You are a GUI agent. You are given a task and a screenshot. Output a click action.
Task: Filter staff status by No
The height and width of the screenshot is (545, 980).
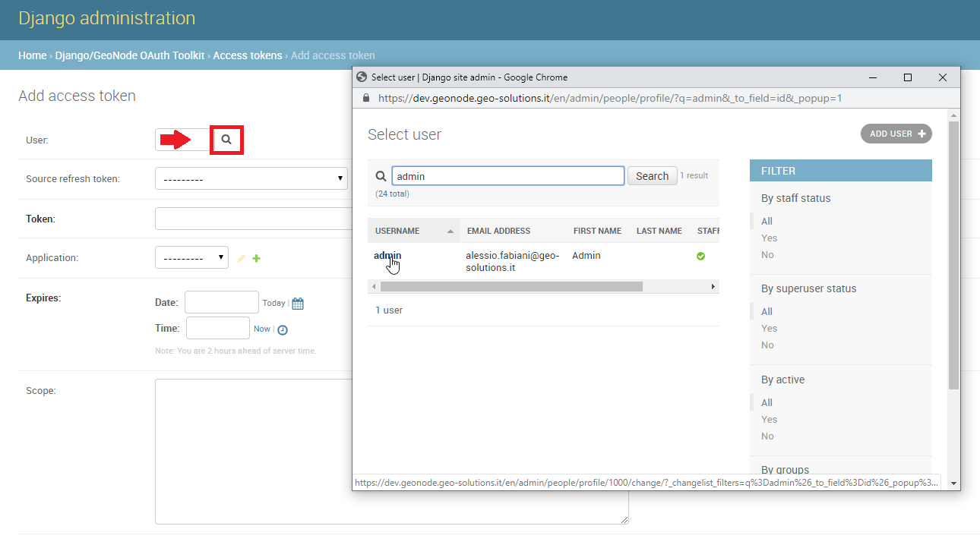pyautogui.click(x=767, y=255)
